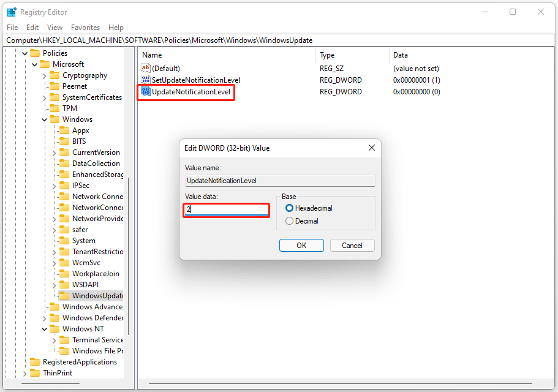Image resolution: width=558 pixels, height=392 pixels.
Task: Click the values pane horizontal scrollbar
Action: [x=340, y=383]
